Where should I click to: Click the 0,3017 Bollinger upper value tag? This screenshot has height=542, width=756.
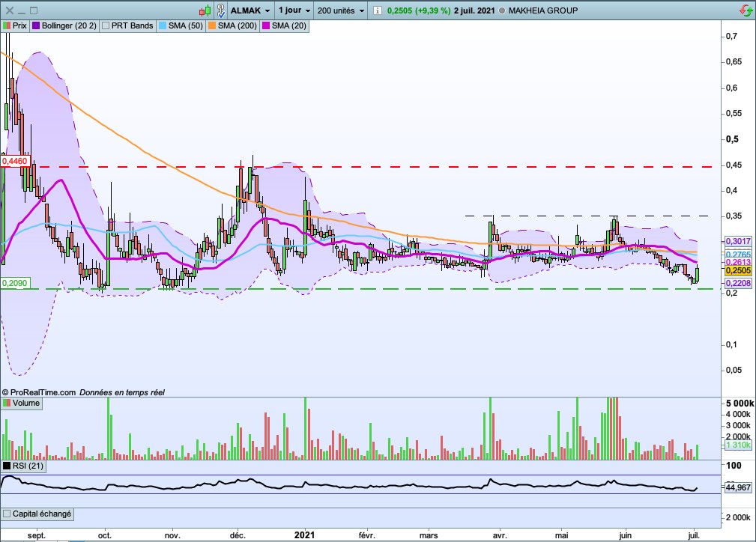pyautogui.click(x=738, y=241)
